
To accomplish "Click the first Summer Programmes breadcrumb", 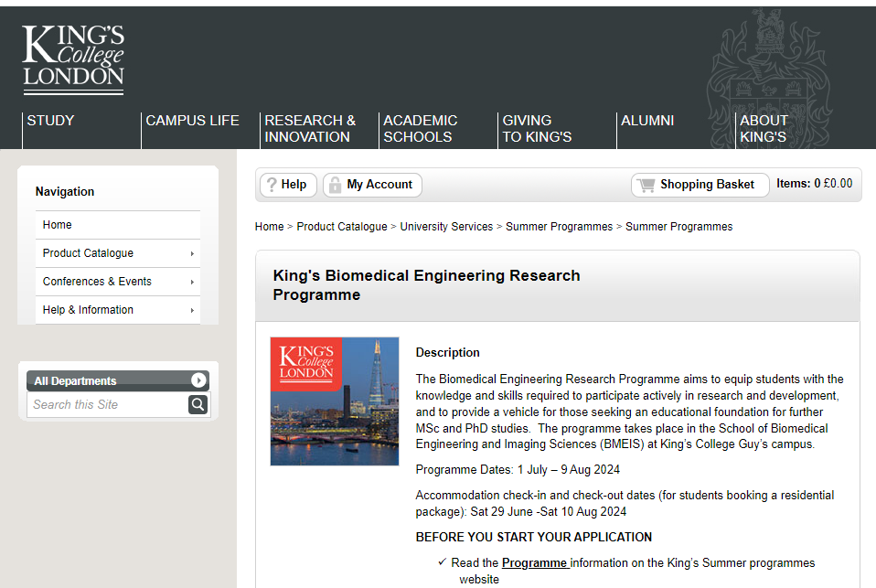I will coord(560,227).
